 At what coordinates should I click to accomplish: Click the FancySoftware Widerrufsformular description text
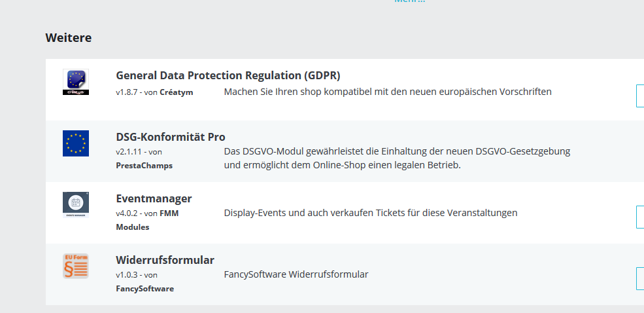296,274
